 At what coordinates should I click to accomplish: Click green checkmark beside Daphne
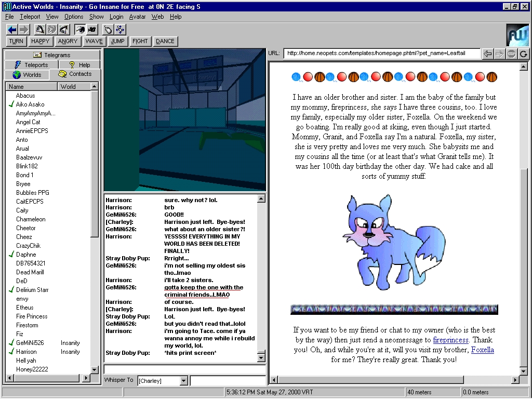11,255
